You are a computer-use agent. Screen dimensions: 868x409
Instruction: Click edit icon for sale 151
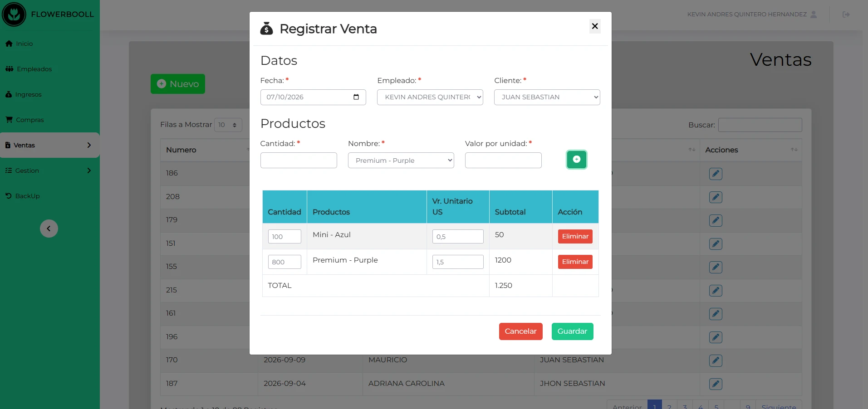click(x=716, y=244)
